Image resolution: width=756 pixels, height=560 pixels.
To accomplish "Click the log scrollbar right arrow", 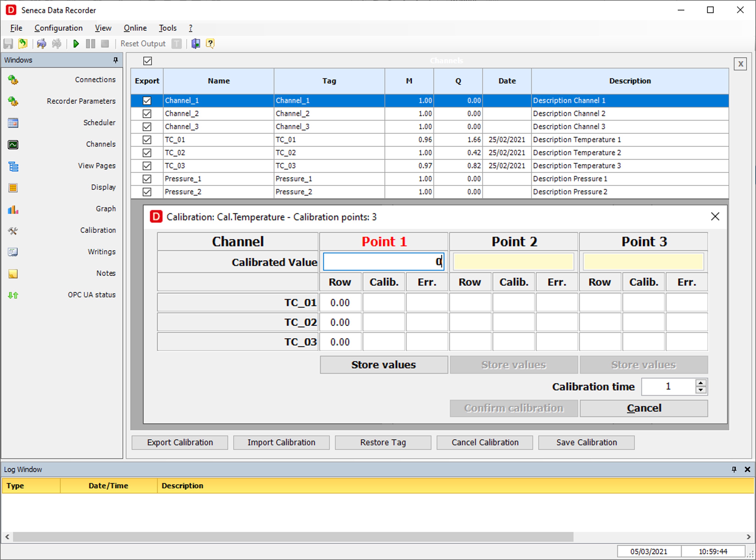I will [x=748, y=537].
